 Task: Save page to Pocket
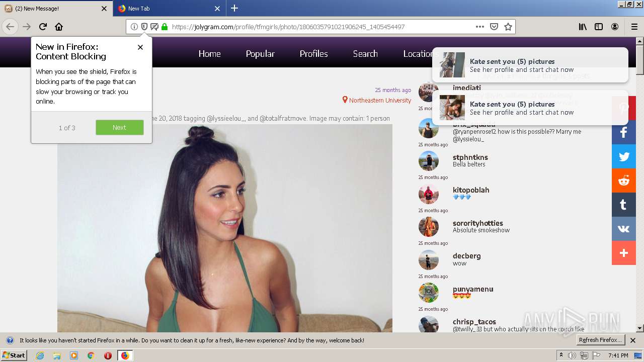tap(494, 27)
